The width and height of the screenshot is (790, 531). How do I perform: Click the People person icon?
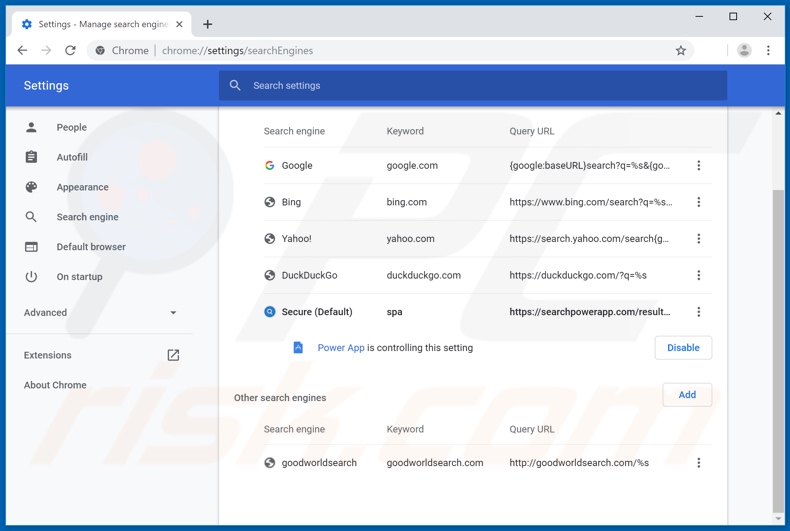[x=31, y=127]
